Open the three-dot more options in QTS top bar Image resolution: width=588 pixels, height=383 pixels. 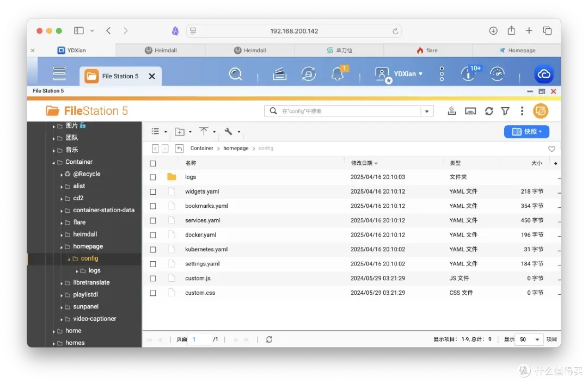pyautogui.click(x=442, y=74)
